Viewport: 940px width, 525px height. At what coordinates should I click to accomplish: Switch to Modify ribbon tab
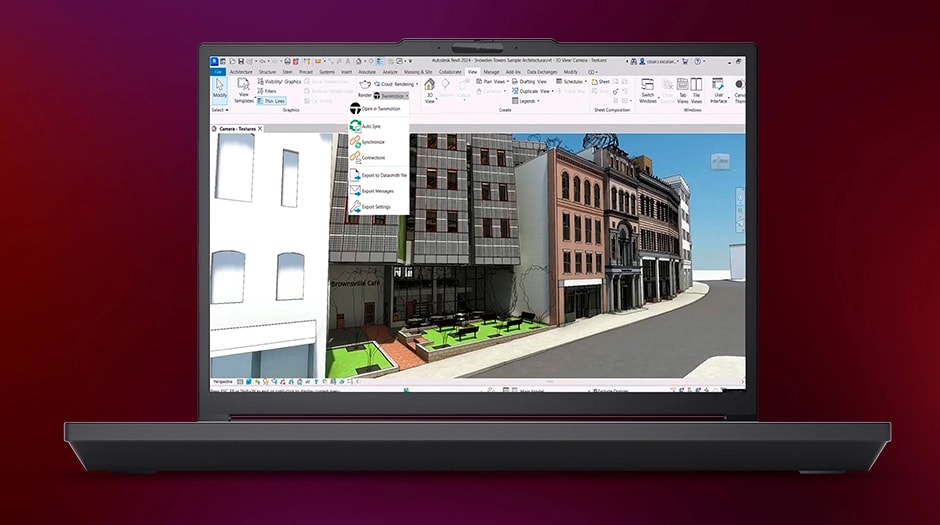(x=570, y=72)
